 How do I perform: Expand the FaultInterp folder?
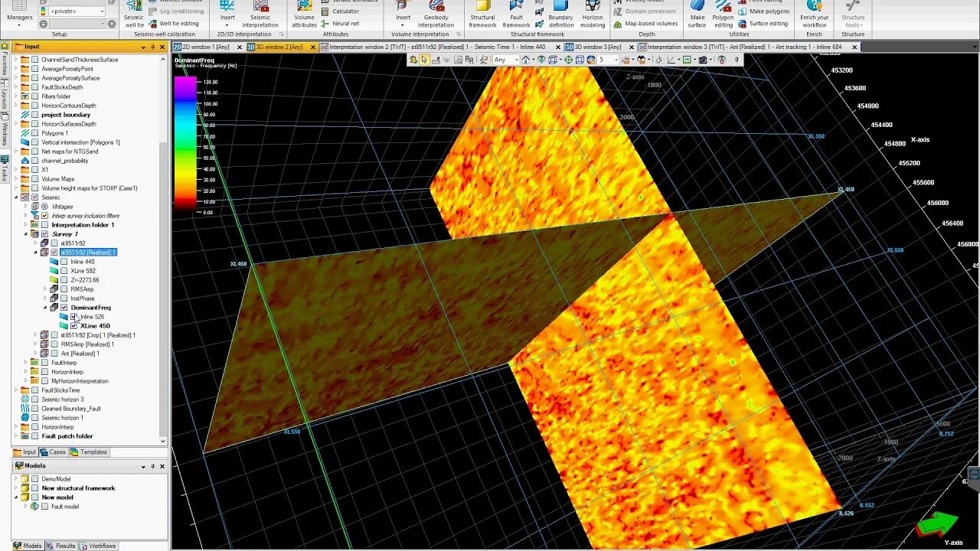point(26,363)
